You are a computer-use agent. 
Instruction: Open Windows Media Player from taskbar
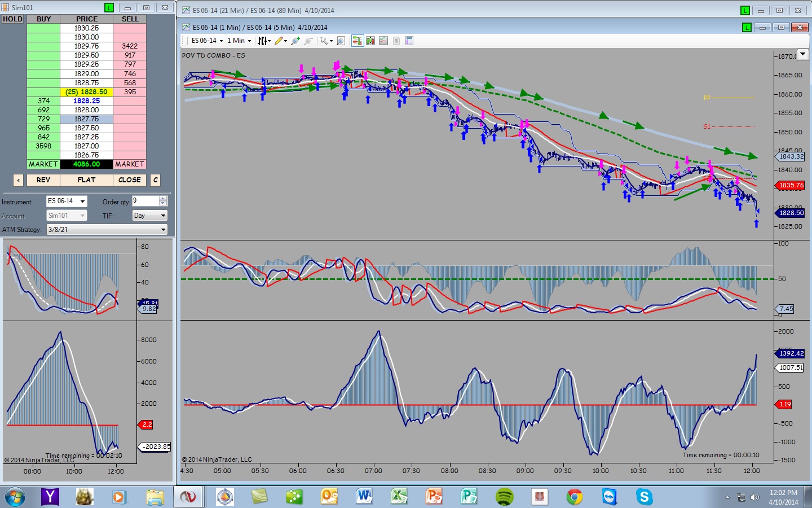tap(118, 497)
